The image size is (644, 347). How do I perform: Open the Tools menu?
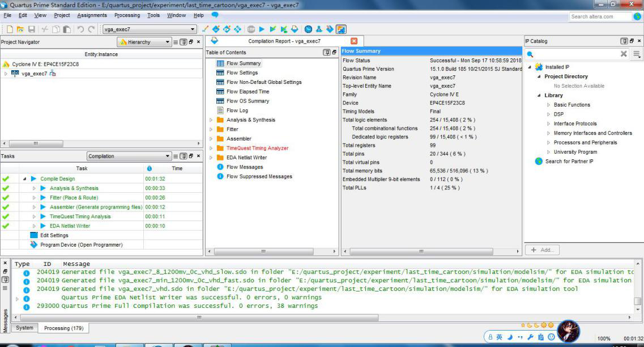[x=153, y=15]
